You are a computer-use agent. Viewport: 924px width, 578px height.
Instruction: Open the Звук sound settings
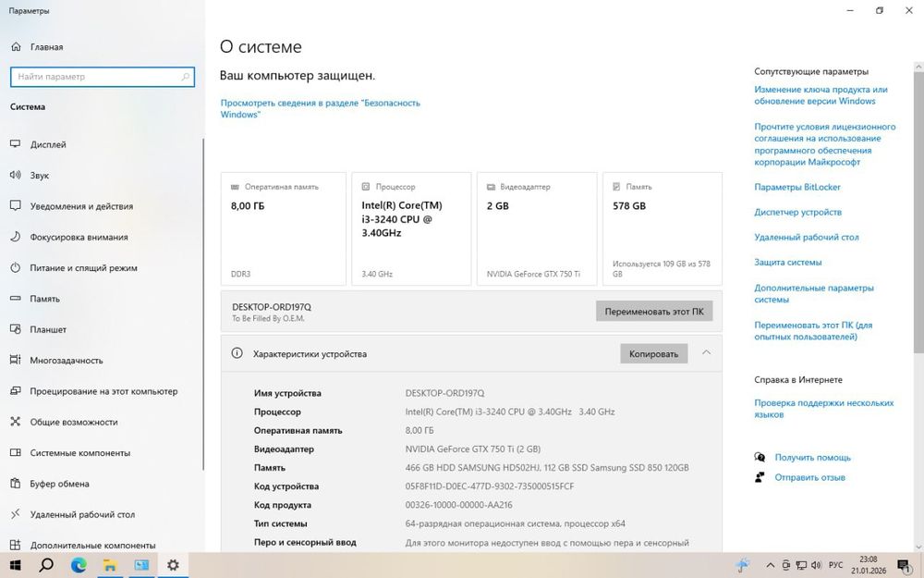click(40, 175)
